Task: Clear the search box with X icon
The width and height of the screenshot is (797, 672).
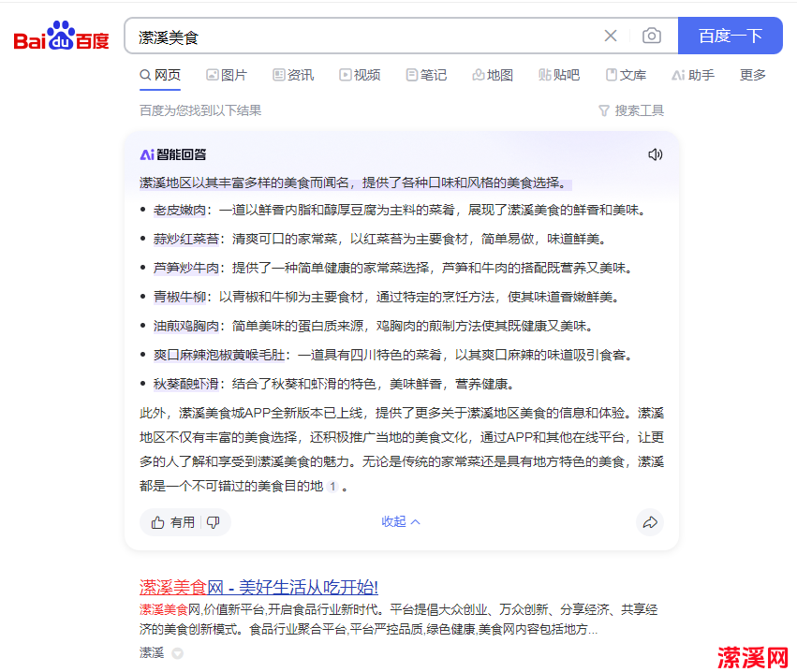Action: coord(611,37)
